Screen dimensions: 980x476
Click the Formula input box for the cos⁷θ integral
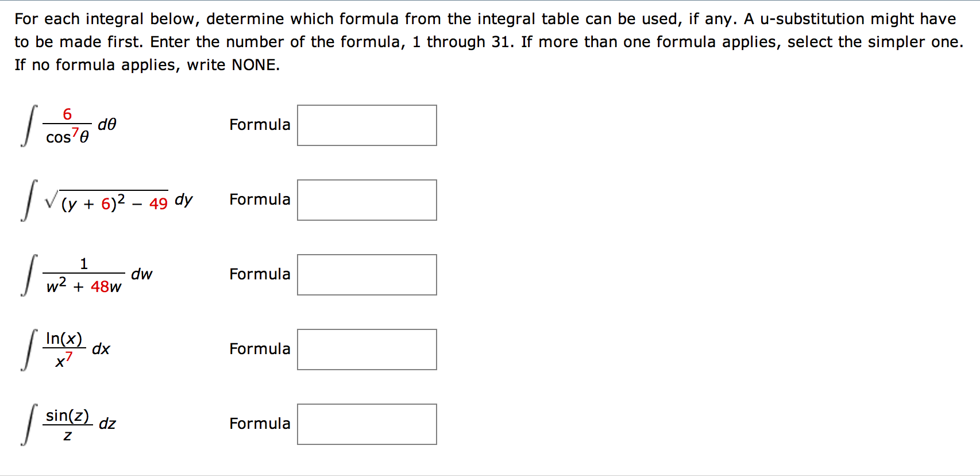click(366, 125)
